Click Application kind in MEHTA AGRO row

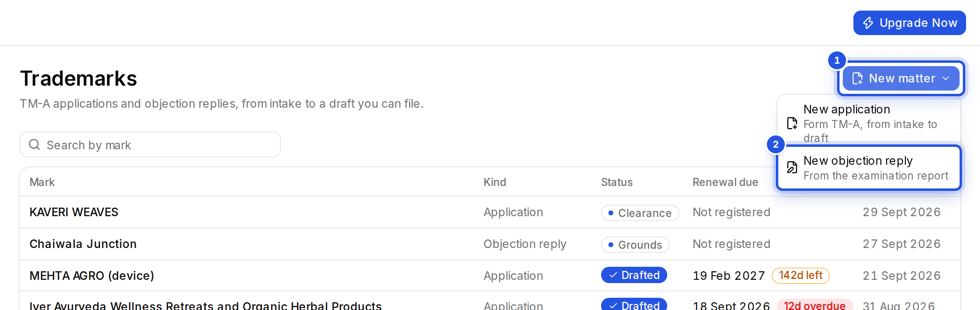click(513, 276)
